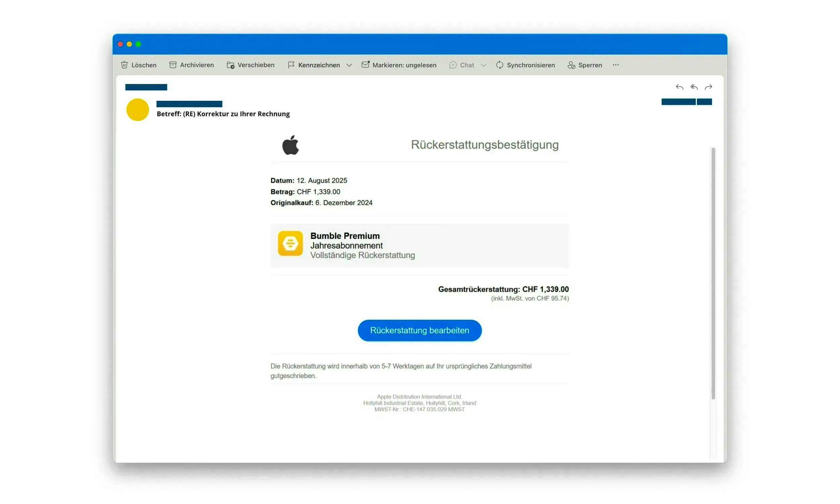Click the Rückerstattung bearbeiten button

(419, 330)
